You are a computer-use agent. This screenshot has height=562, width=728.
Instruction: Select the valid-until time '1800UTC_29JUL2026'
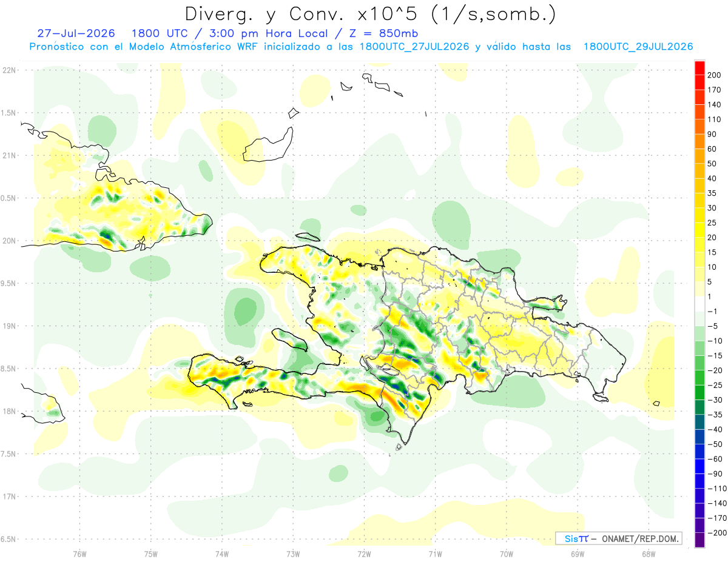click(638, 47)
